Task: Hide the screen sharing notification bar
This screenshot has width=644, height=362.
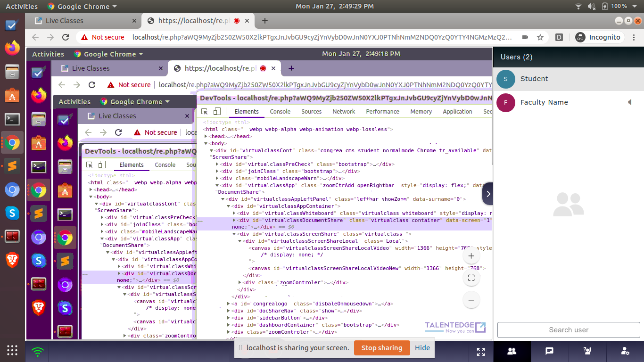Action: pos(422,348)
